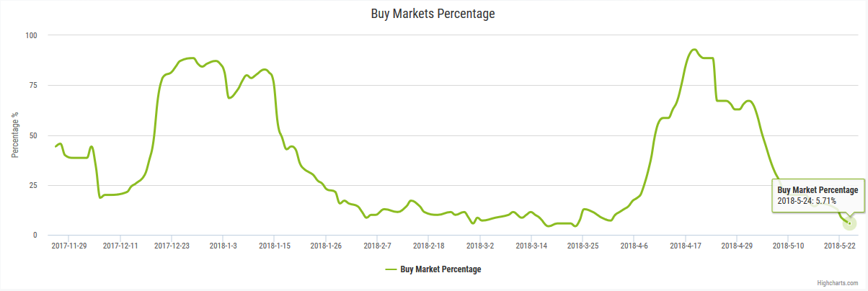The width and height of the screenshot is (868, 291).
Task: Click the Percentage % y-axis title
Action: (x=14, y=135)
